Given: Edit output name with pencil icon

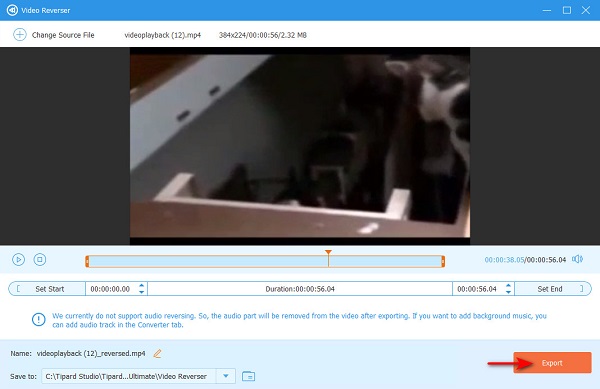Looking at the screenshot, I should [157, 353].
